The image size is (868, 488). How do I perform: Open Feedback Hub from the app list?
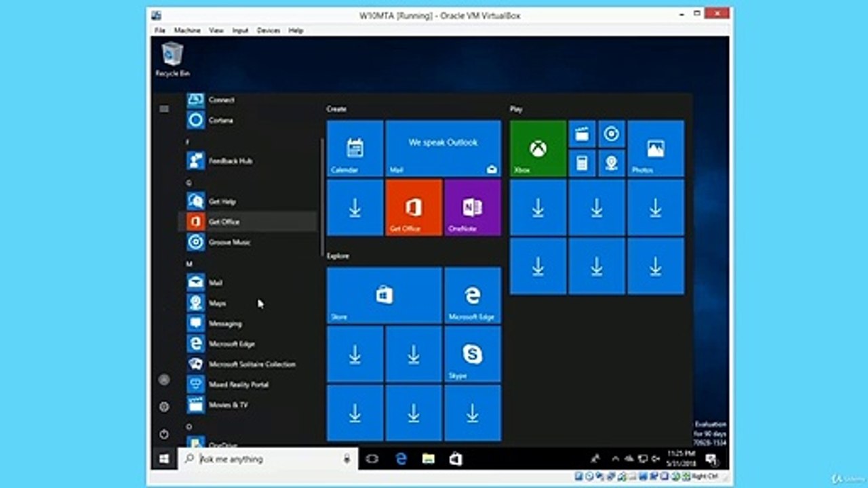coord(248,161)
